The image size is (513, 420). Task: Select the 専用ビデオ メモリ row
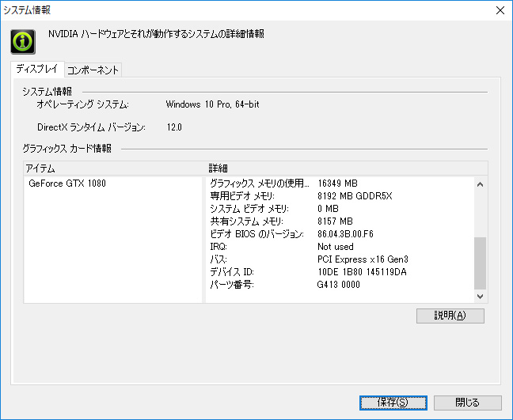point(340,196)
